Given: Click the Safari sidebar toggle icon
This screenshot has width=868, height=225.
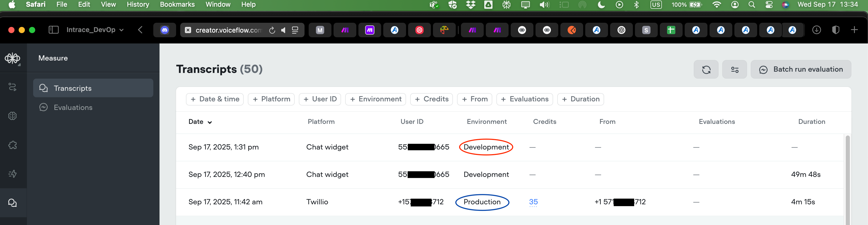Looking at the screenshot, I should tap(54, 30).
